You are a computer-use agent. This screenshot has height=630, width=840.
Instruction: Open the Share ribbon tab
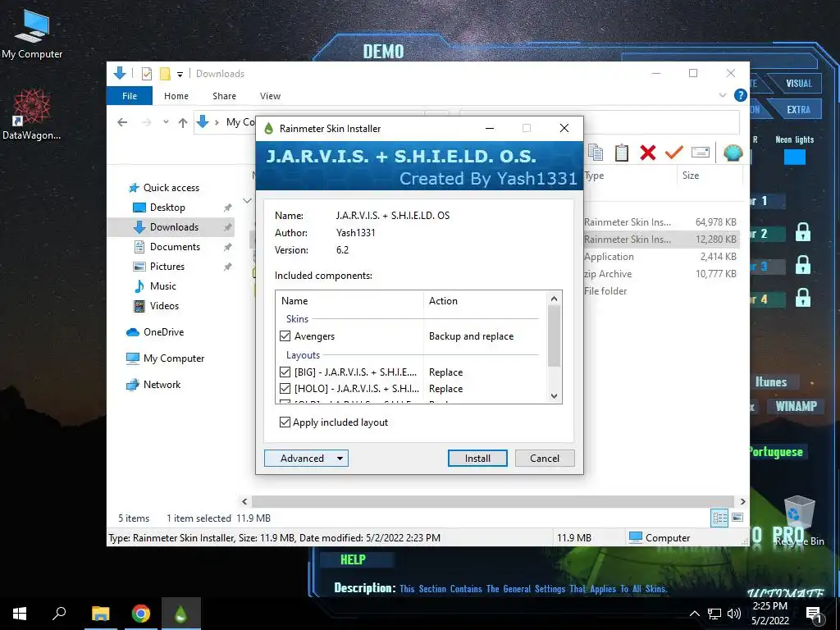click(x=224, y=96)
